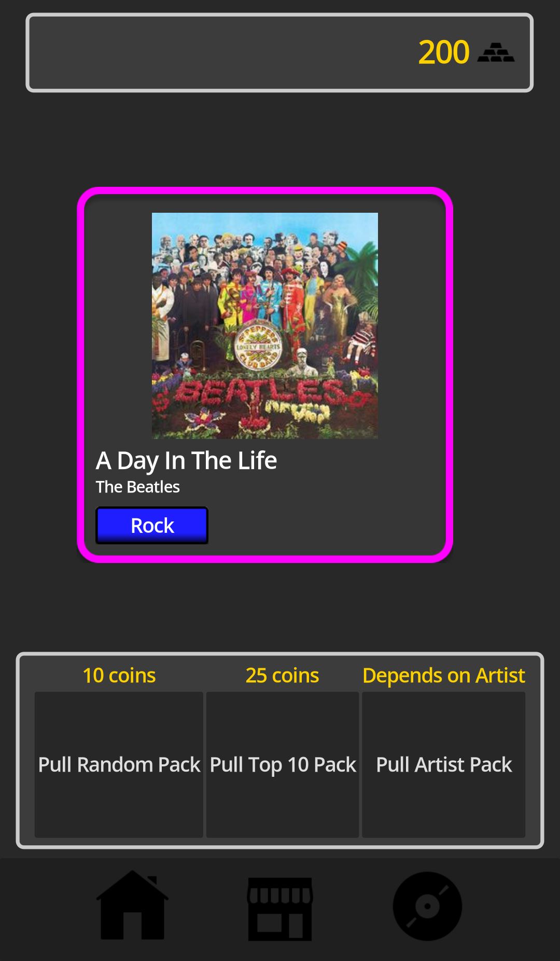This screenshot has height=961, width=560.
Task: Tap the gold bars coin icon
Action: (496, 52)
